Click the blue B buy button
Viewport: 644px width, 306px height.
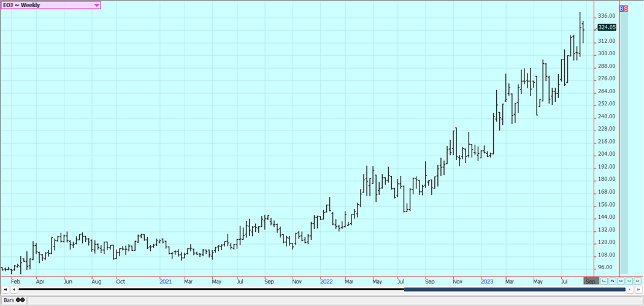click(621, 8)
